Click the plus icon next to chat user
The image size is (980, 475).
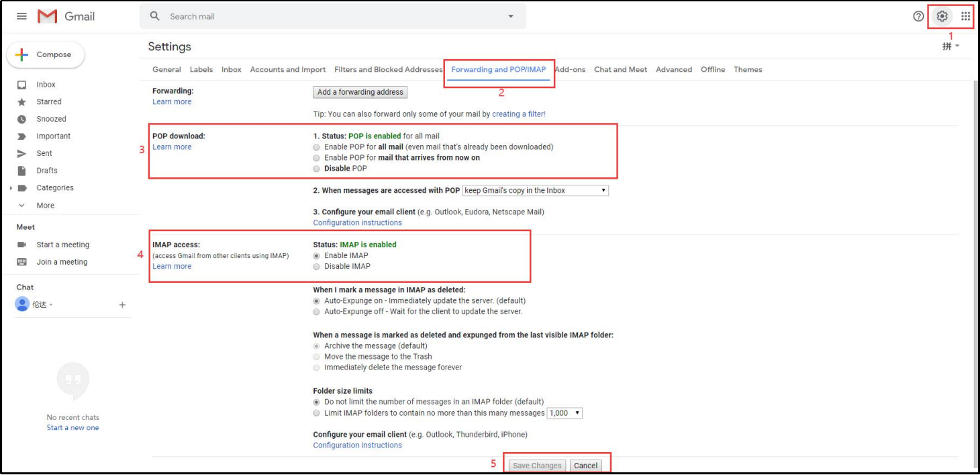tap(122, 305)
